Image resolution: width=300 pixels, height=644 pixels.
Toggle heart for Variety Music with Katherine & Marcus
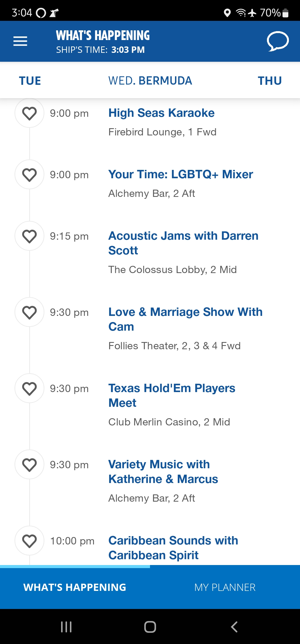[x=29, y=465]
